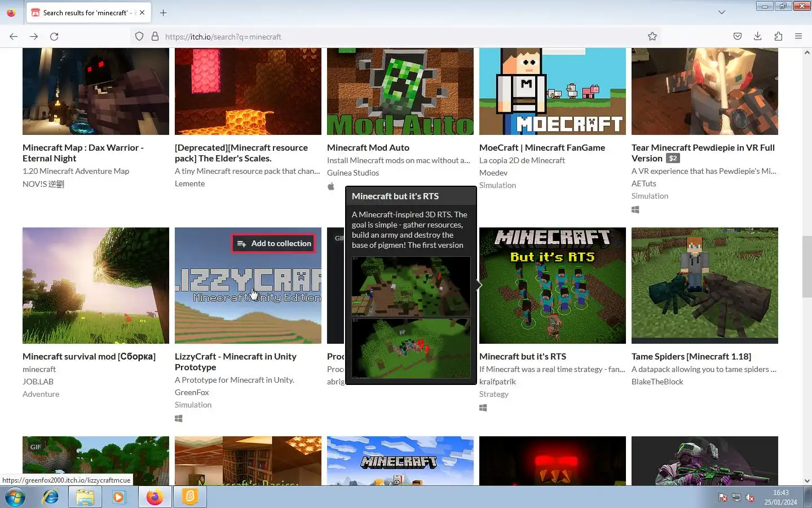This screenshot has height=508, width=812.
Task: Open LizzyCraft - Minecraft in Unity Prototype title
Action: [235, 362]
